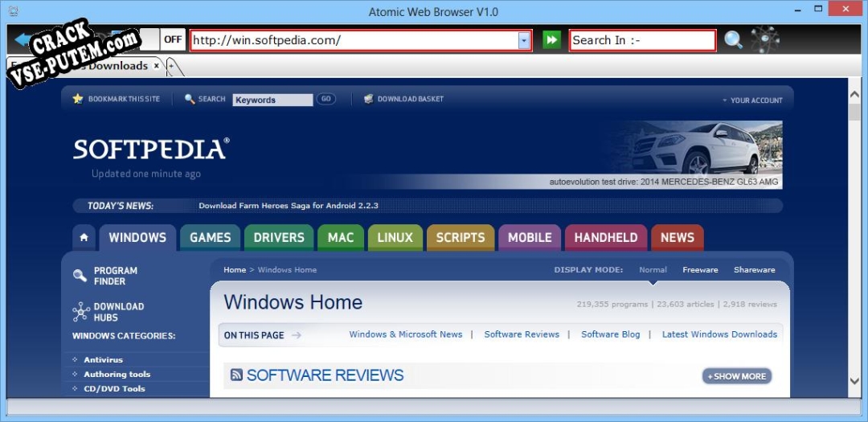Click the atom logo icon in toolbar
Viewport: 868px width, 422px height.
pyautogui.click(x=764, y=39)
